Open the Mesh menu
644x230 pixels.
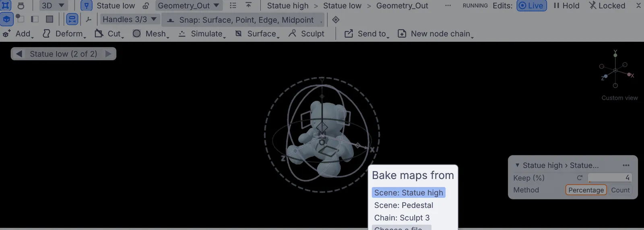coord(151,34)
